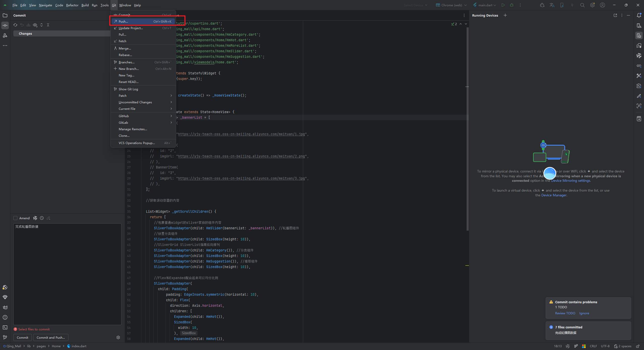644x350 pixels.
Task: Open commit options gear icon
Action: [x=118, y=337]
